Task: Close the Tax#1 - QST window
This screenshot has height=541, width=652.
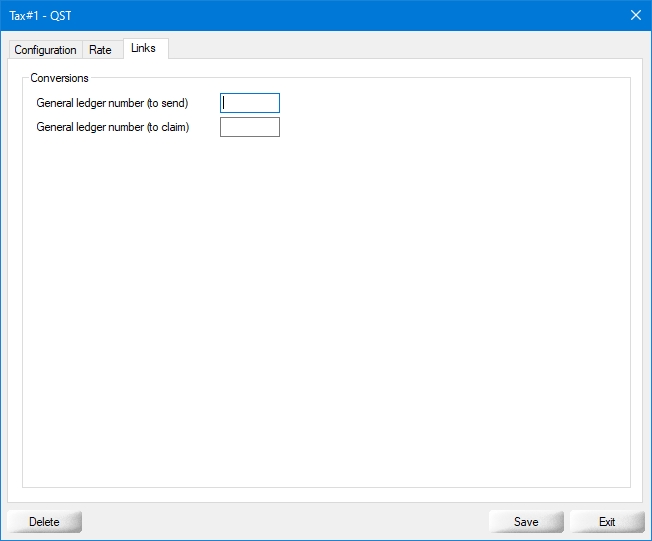Action: pos(635,15)
